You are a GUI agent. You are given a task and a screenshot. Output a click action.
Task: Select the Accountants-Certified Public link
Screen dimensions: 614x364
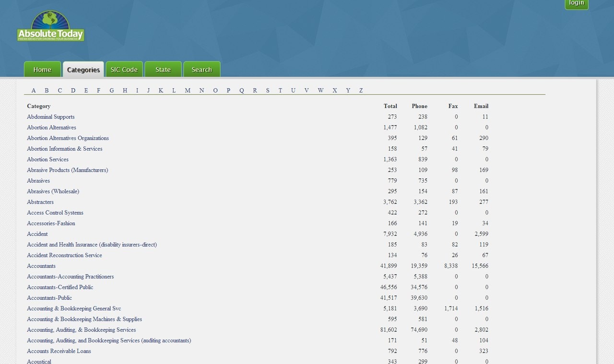(60, 287)
